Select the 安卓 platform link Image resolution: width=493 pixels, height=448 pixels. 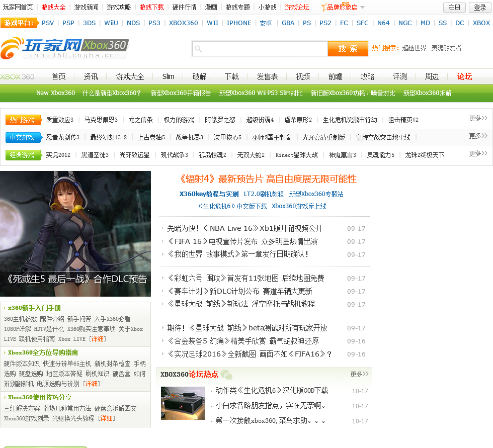pos(266,23)
